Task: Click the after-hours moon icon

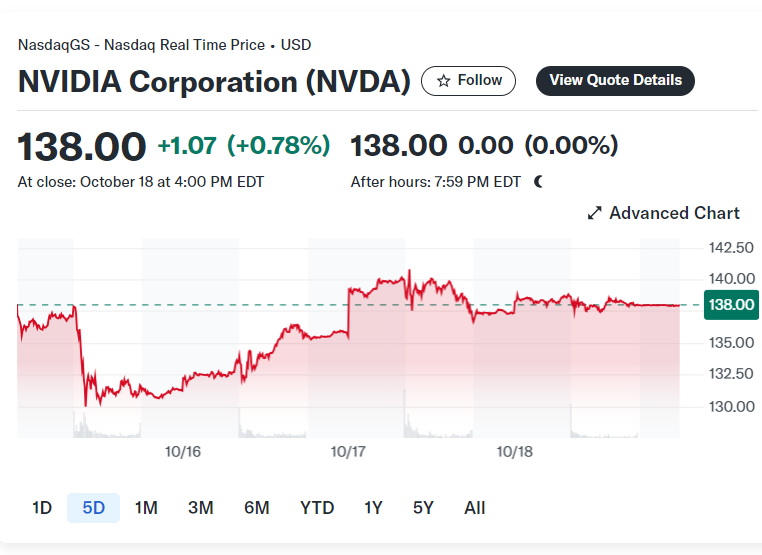Action: 538,181
